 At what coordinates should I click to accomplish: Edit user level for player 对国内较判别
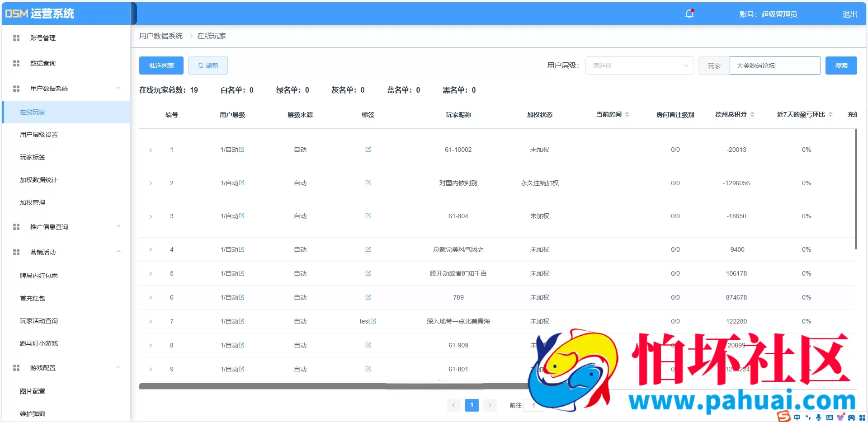241,183
